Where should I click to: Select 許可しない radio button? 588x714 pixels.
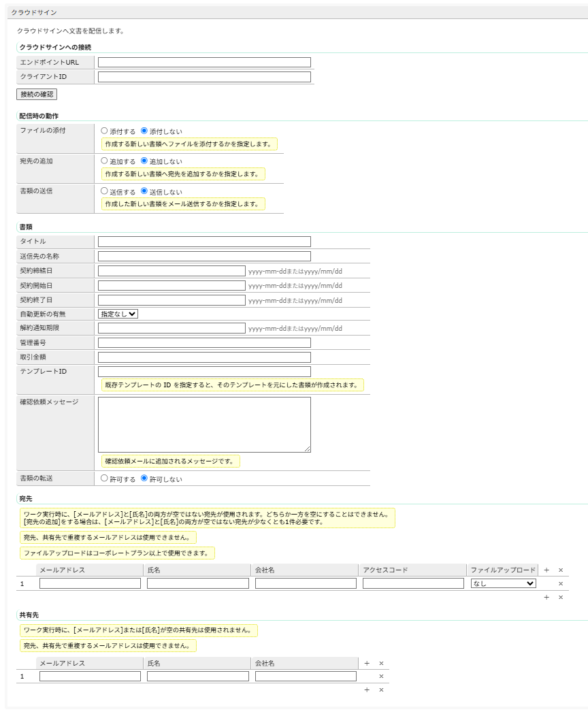pos(144,478)
